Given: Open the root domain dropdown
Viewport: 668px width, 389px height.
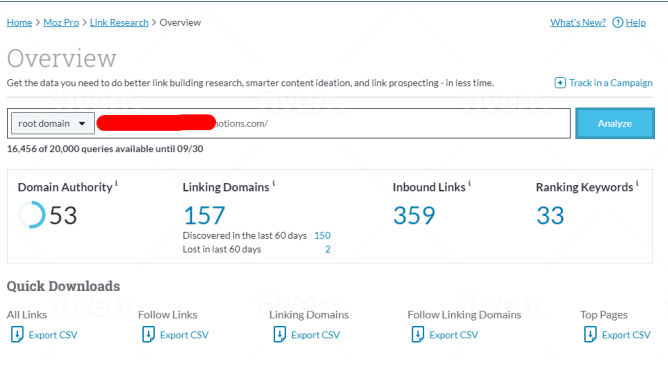Looking at the screenshot, I should point(52,124).
